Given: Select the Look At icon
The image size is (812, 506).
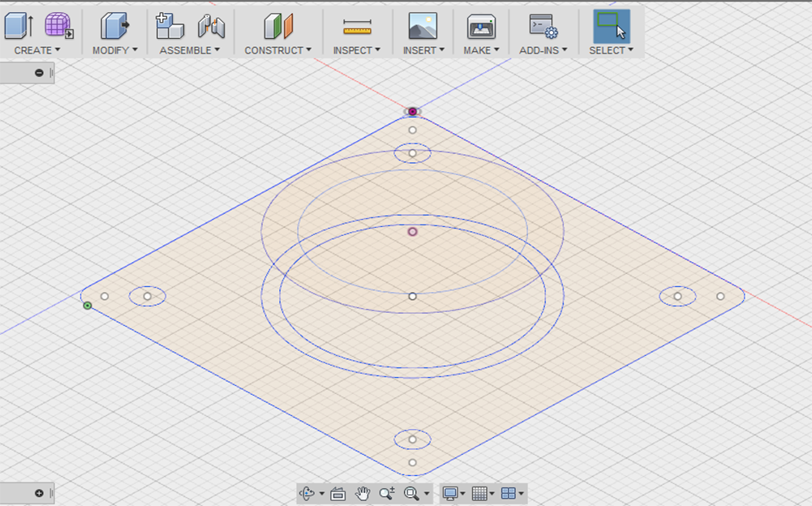Looking at the screenshot, I should click(x=337, y=494).
